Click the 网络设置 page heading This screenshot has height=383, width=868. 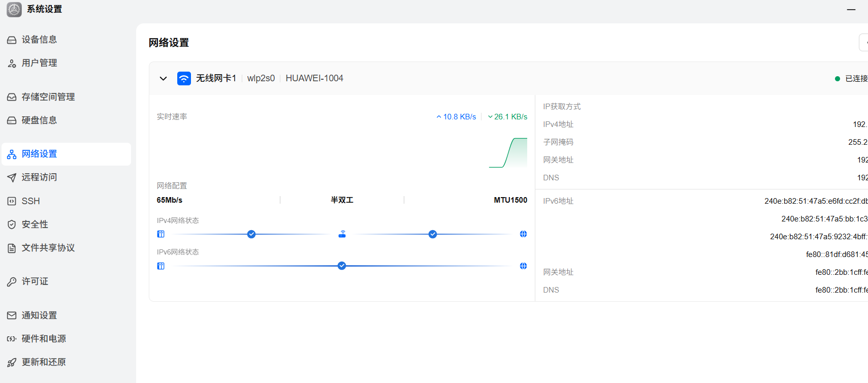click(x=169, y=43)
